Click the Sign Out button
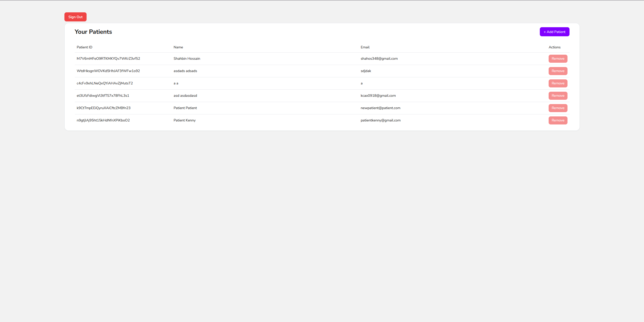 pyautogui.click(x=75, y=17)
